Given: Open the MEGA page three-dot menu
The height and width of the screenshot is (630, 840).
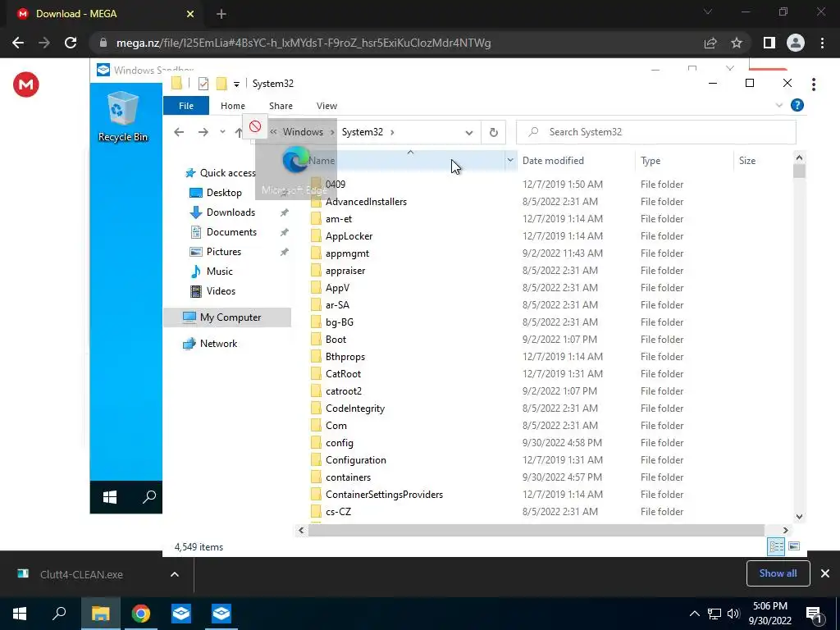Looking at the screenshot, I should pos(813,84).
